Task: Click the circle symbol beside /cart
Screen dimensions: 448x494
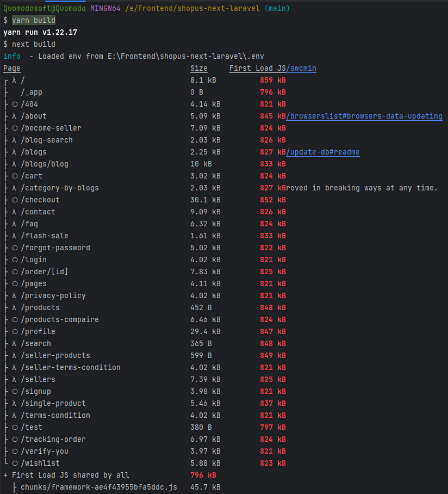Action: pos(15,176)
